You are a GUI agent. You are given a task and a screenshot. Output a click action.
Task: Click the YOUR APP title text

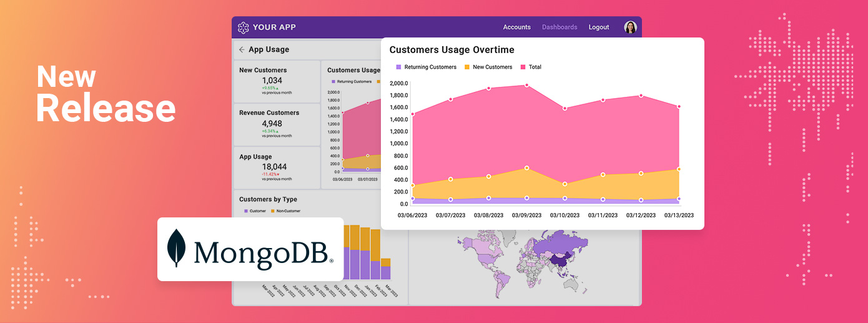tap(274, 27)
